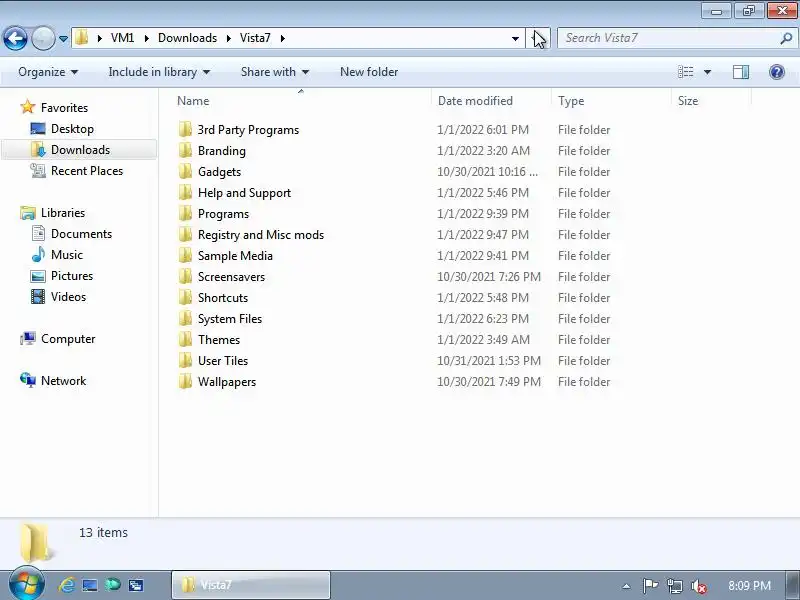Click the Show desktop button by the clock
Image resolution: width=800 pixels, height=600 pixels.
tap(793, 585)
